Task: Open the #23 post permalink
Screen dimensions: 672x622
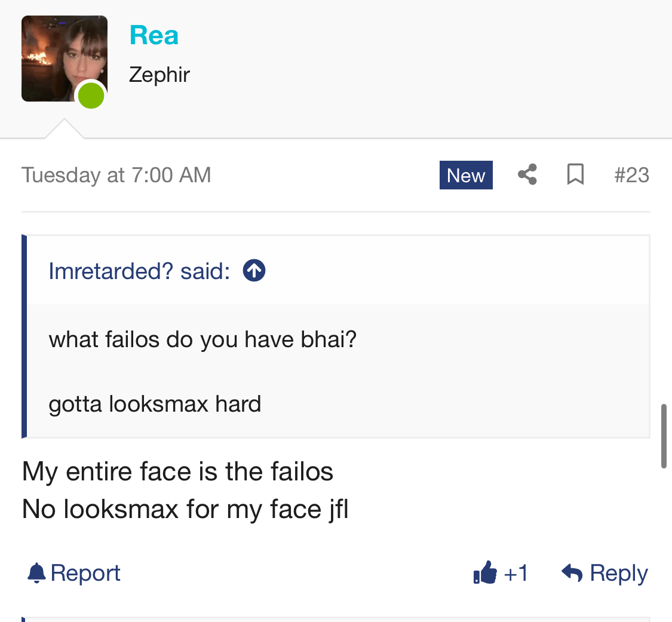Action: click(632, 175)
